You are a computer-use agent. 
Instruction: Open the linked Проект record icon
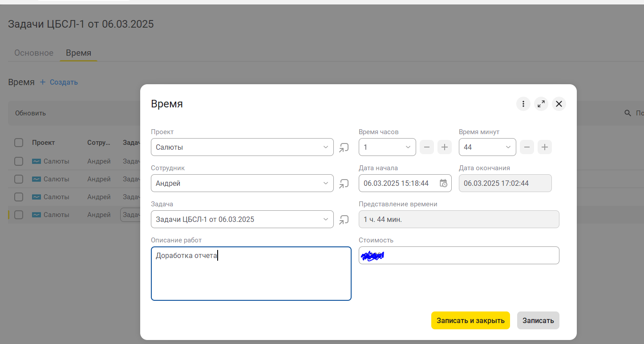[344, 147]
